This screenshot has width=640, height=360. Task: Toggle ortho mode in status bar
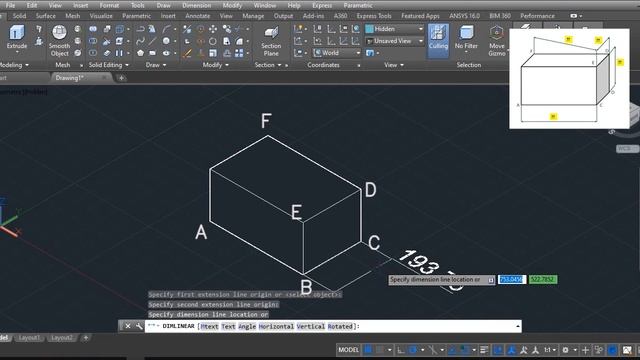point(401,350)
